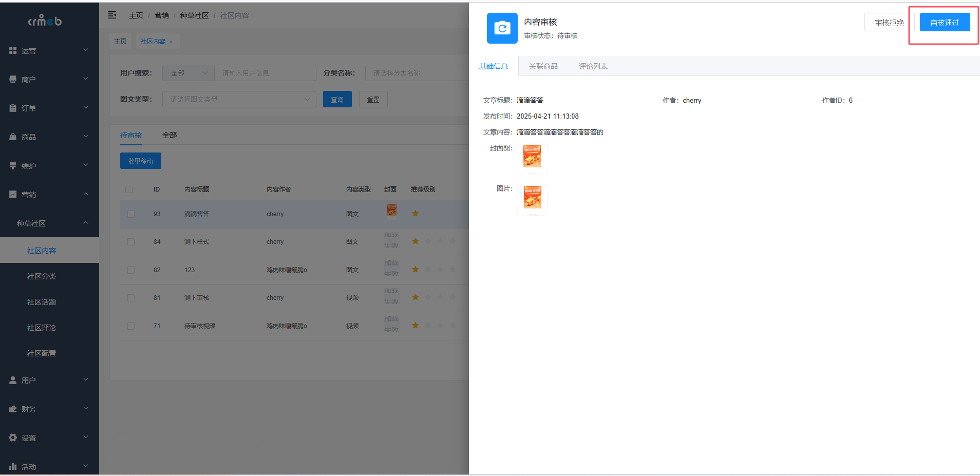Click the 维护 sidebar icon
This screenshot has height=476, width=980.
[x=13, y=165]
